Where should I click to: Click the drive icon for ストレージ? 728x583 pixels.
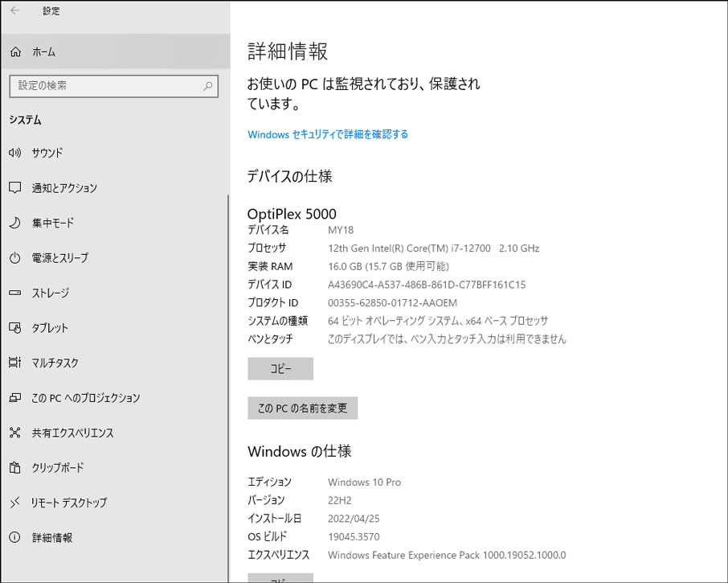coord(14,293)
